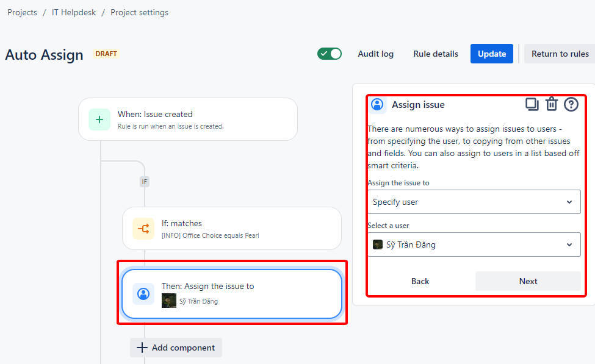This screenshot has width=595, height=364.
Task: Open the help question mark icon
Action: (571, 104)
